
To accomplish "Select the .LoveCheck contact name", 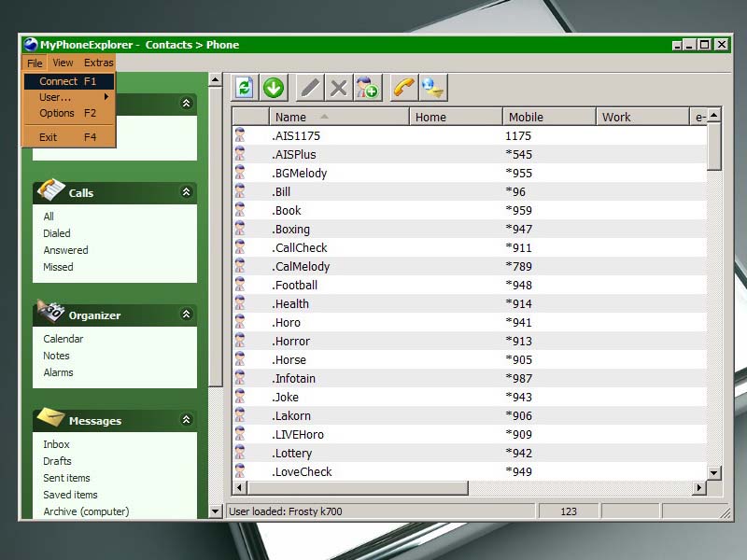I will pyautogui.click(x=302, y=471).
